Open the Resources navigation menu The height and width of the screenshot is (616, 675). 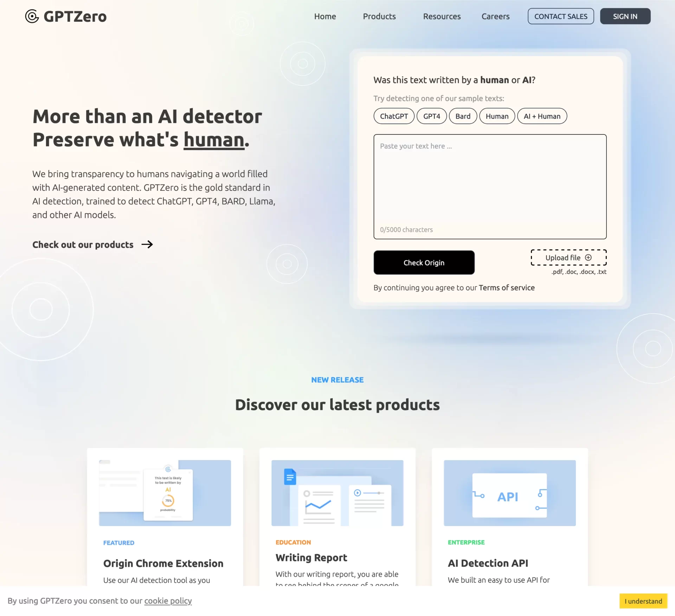click(x=442, y=16)
